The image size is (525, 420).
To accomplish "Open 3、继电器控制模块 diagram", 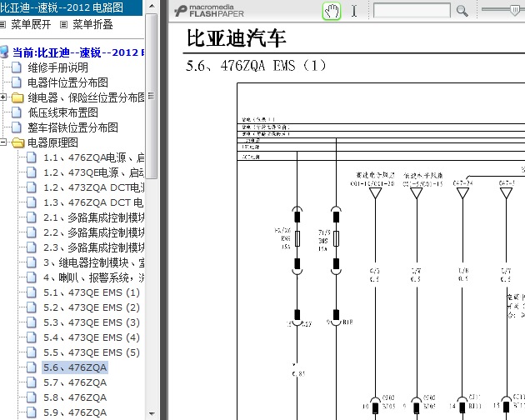I will click(x=93, y=262).
